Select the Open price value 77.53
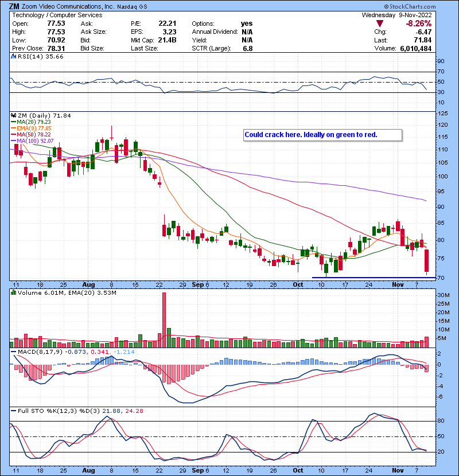This screenshot has width=459, height=476. pos(56,24)
